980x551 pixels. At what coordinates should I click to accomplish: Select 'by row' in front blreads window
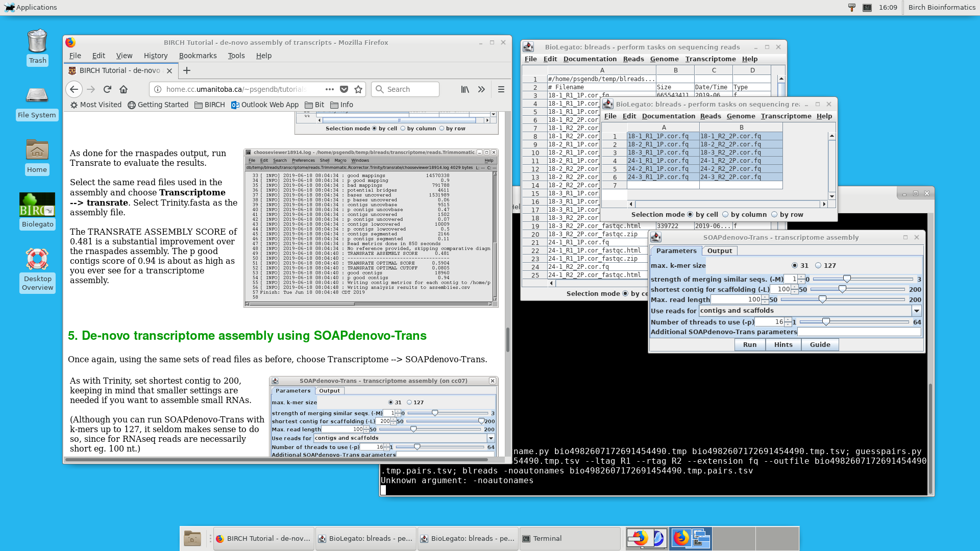774,214
